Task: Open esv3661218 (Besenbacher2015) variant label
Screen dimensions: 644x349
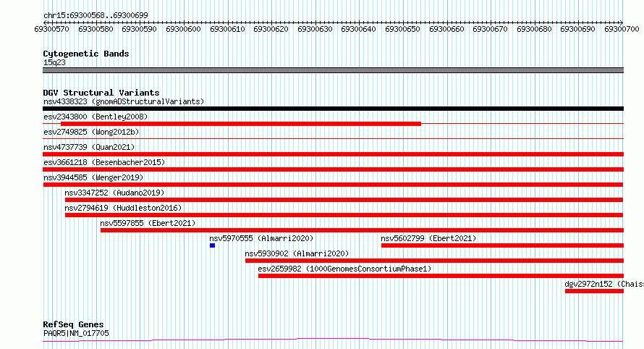Action: (x=104, y=162)
